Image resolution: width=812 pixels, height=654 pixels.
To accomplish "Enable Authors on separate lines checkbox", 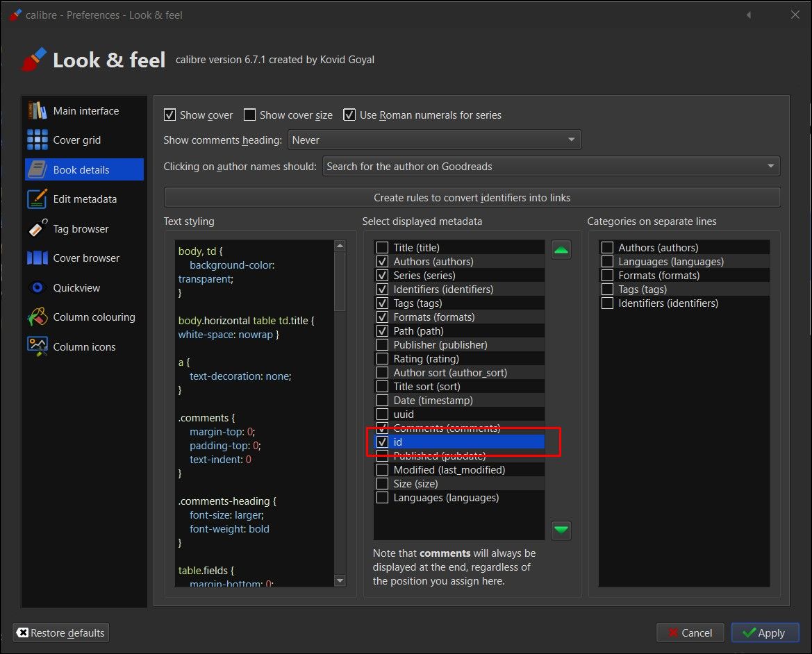I will 608,248.
